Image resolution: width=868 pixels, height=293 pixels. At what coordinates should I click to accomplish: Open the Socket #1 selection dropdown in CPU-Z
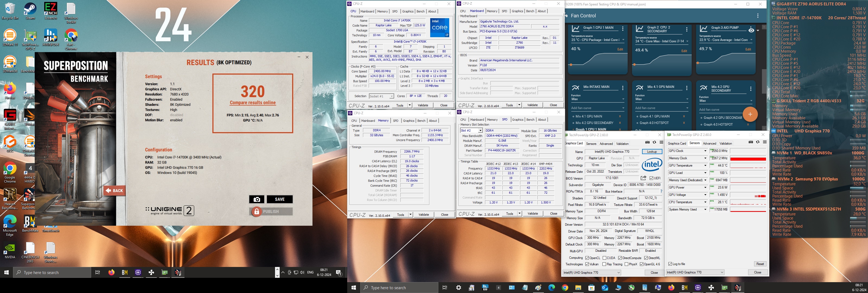click(381, 96)
